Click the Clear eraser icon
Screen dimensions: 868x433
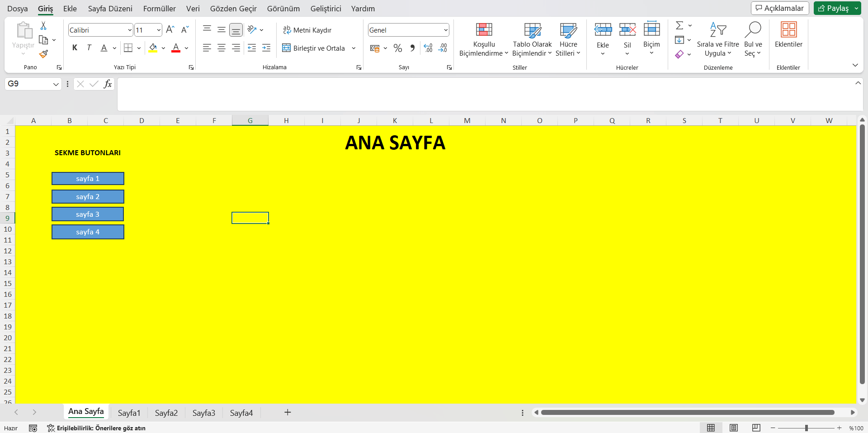[679, 54]
